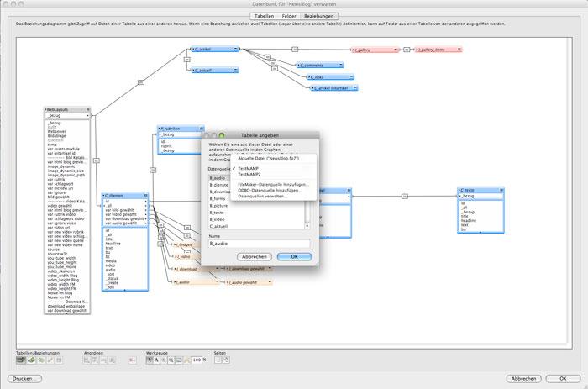588x389 pixels.
Task: Switch to the Tabellen tab
Action: (x=265, y=16)
